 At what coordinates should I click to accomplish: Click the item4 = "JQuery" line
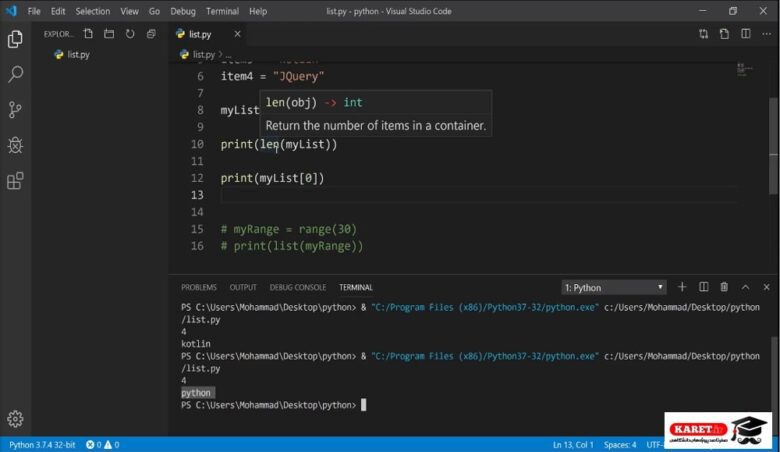coord(272,76)
